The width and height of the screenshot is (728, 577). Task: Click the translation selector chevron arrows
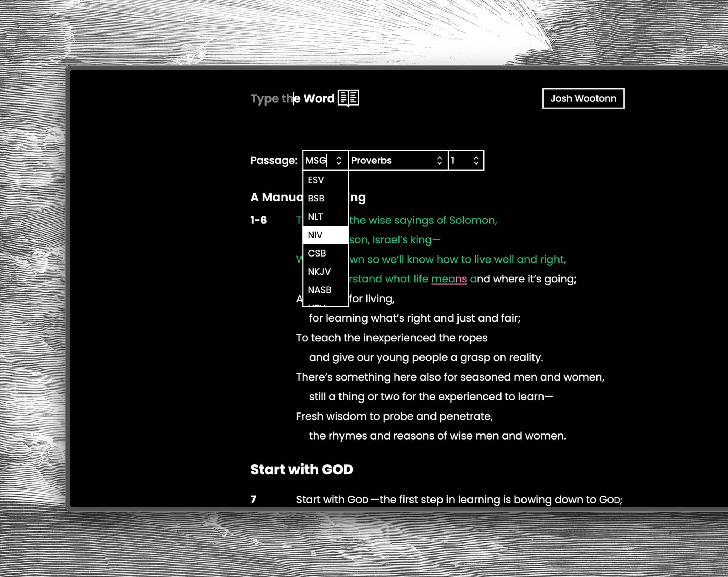338,161
